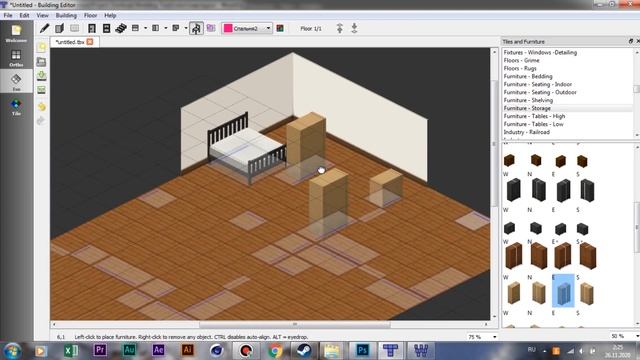640x360 pixels.
Task: Click the editor's horizontal scrollbar thumb
Action: (x=295, y=324)
